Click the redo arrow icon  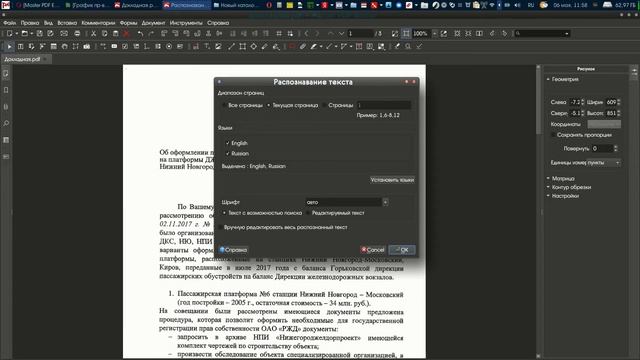point(151,33)
